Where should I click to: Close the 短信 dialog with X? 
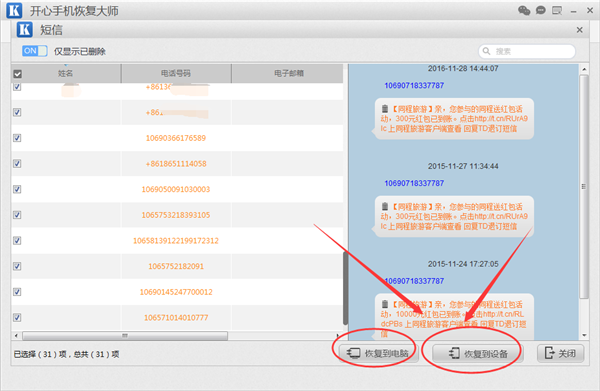[579, 30]
